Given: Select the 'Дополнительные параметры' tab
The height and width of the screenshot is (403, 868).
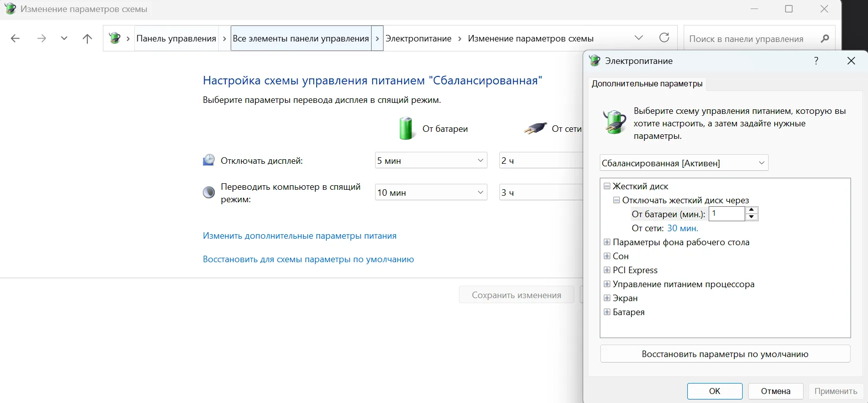Looking at the screenshot, I should tap(647, 83).
